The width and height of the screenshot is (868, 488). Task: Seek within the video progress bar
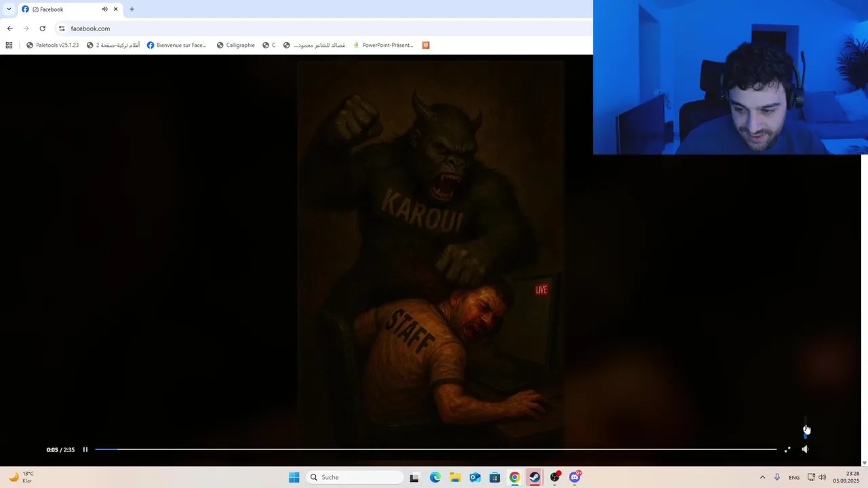pos(435,449)
